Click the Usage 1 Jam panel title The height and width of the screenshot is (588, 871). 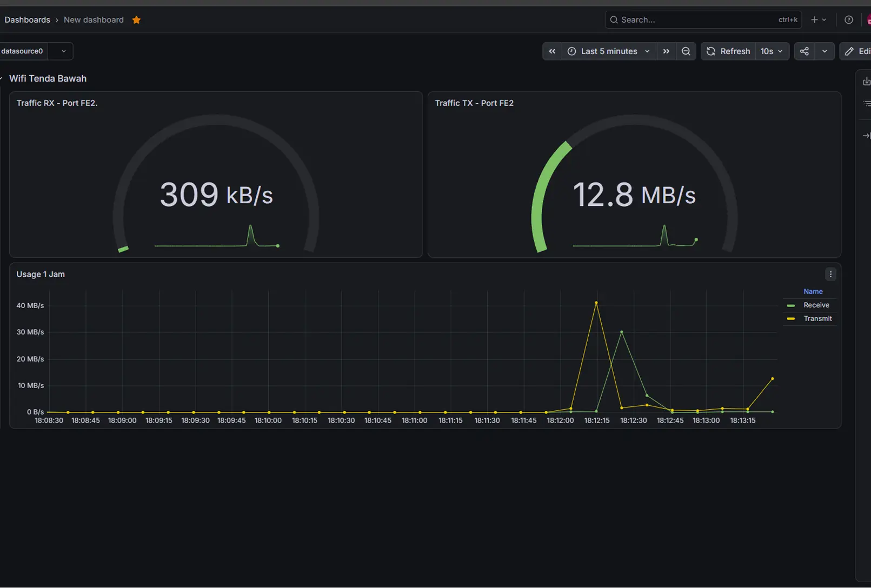click(x=41, y=275)
